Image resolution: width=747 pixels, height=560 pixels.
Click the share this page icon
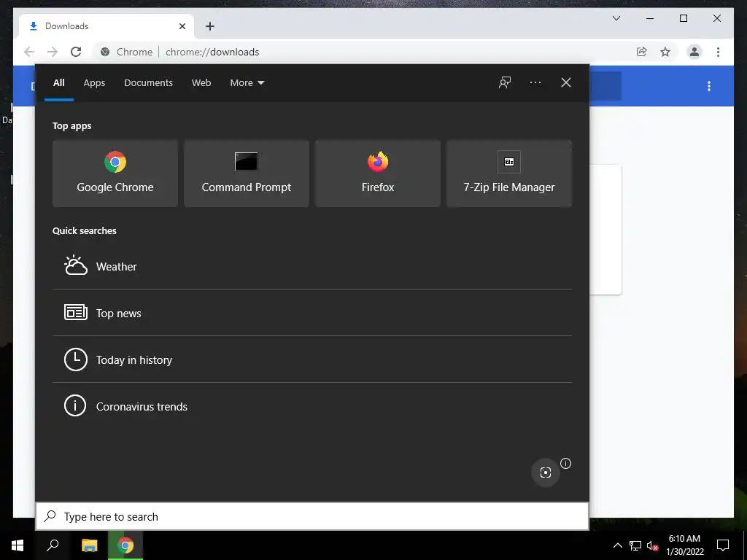642,52
